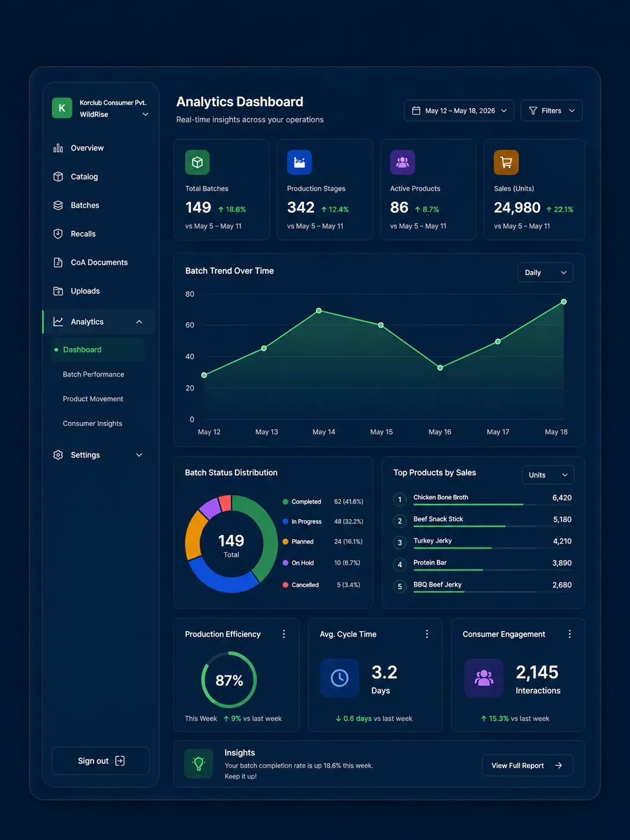This screenshot has height=840, width=630.
Task: Select Dashboard under Analytics
Action: [98, 350]
